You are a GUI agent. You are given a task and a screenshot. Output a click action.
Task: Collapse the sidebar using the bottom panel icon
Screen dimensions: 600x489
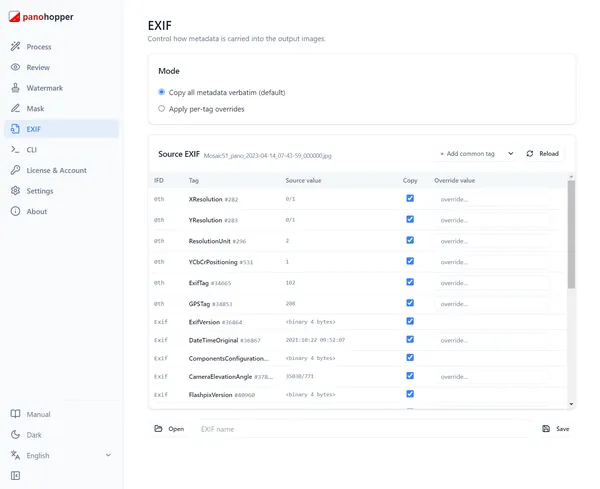pyautogui.click(x=15, y=476)
